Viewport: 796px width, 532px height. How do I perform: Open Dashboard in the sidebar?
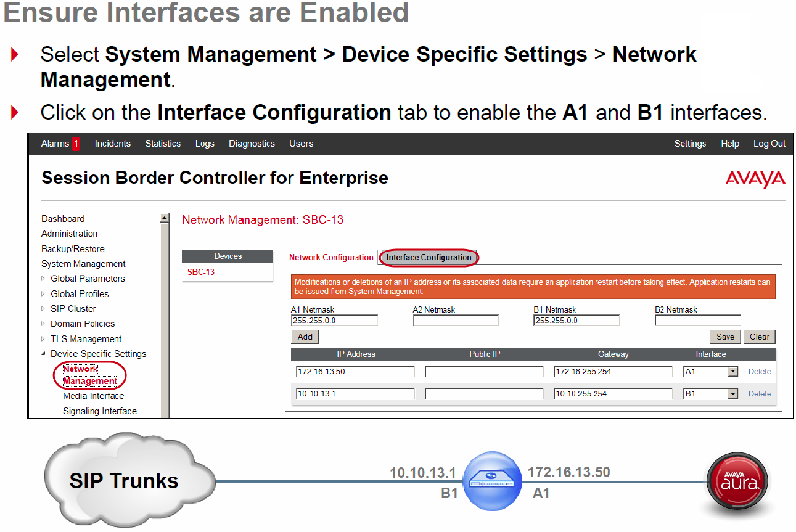tap(63, 219)
